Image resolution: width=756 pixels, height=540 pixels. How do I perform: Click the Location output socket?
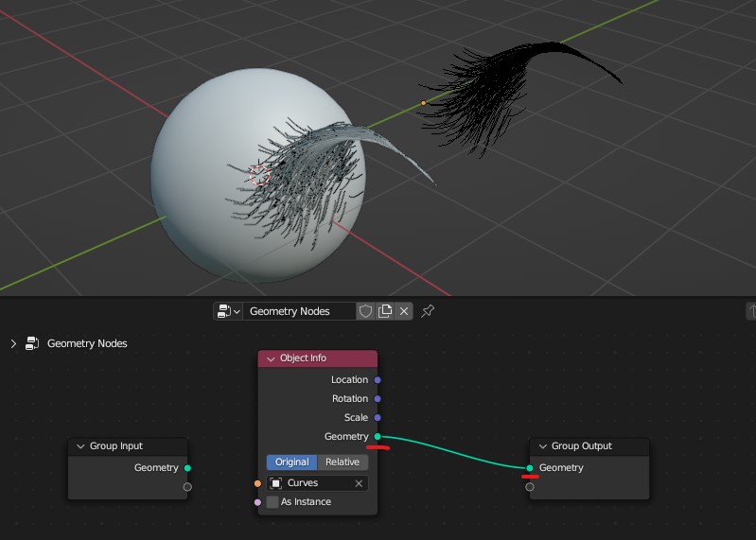378,380
